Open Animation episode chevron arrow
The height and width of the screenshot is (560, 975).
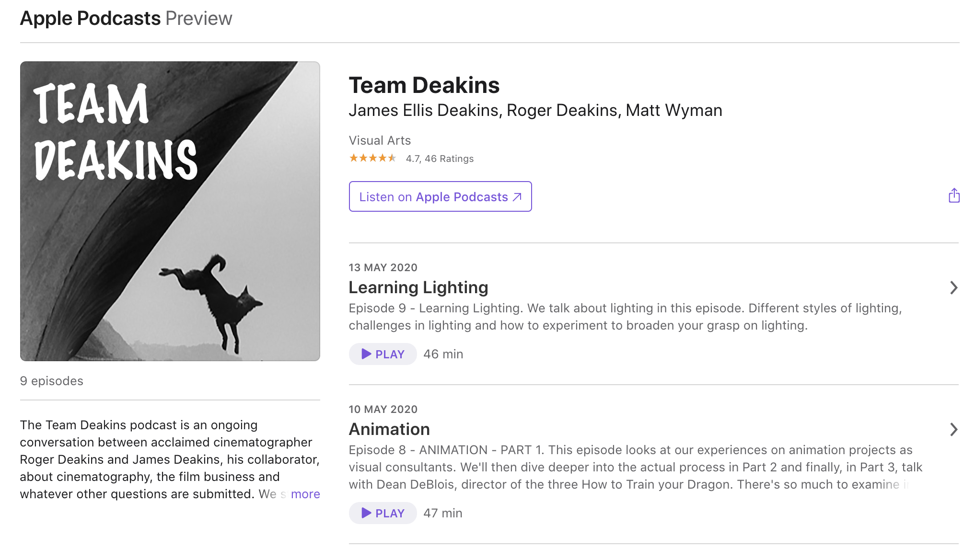[953, 429]
